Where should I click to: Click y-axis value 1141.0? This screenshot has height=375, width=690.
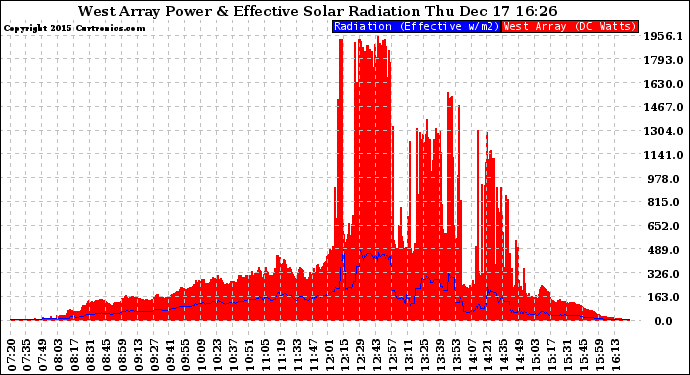[x=664, y=155]
